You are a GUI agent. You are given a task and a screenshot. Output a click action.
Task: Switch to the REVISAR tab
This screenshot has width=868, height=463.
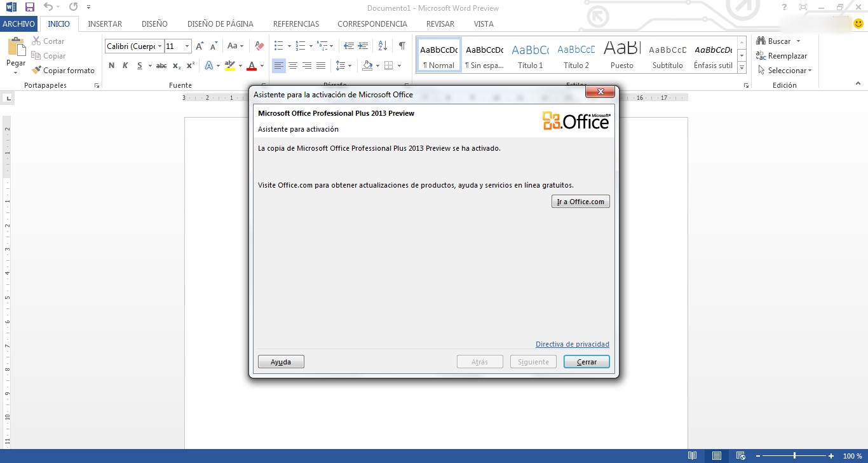[440, 24]
